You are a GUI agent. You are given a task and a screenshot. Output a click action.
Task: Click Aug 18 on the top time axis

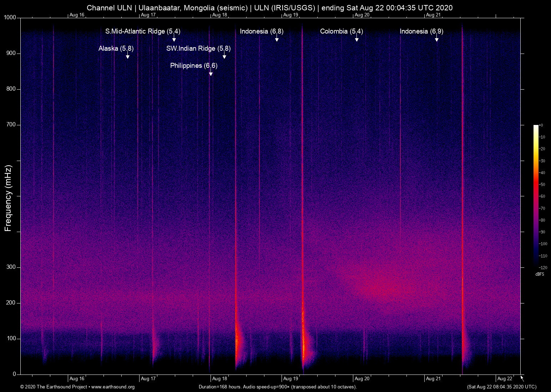click(x=219, y=15)
